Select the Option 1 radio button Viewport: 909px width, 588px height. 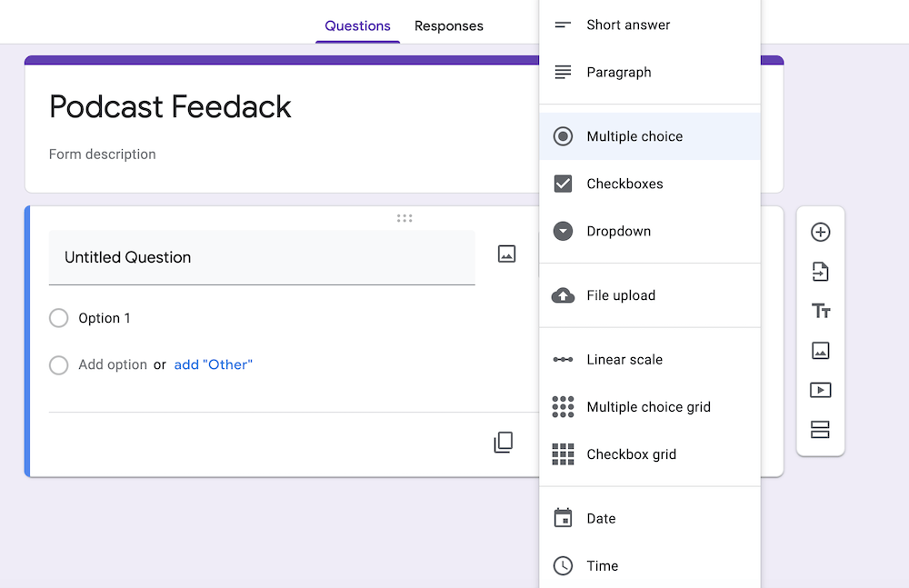[58, 318]
